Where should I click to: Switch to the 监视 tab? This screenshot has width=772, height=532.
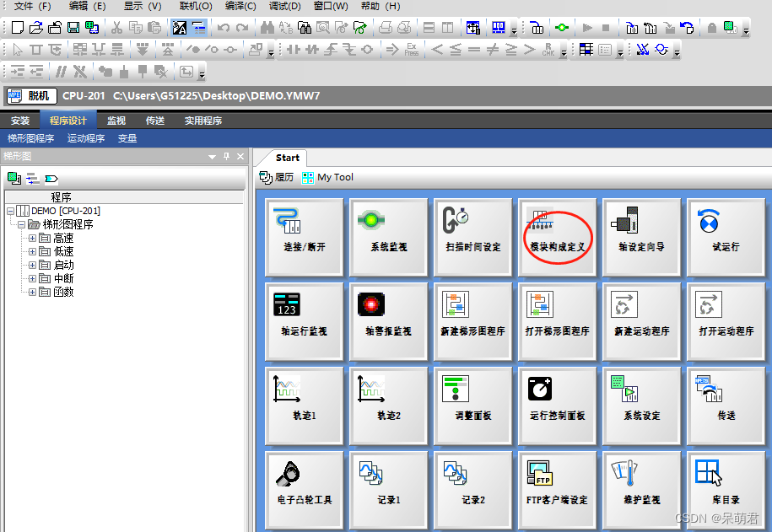[116, 120]
